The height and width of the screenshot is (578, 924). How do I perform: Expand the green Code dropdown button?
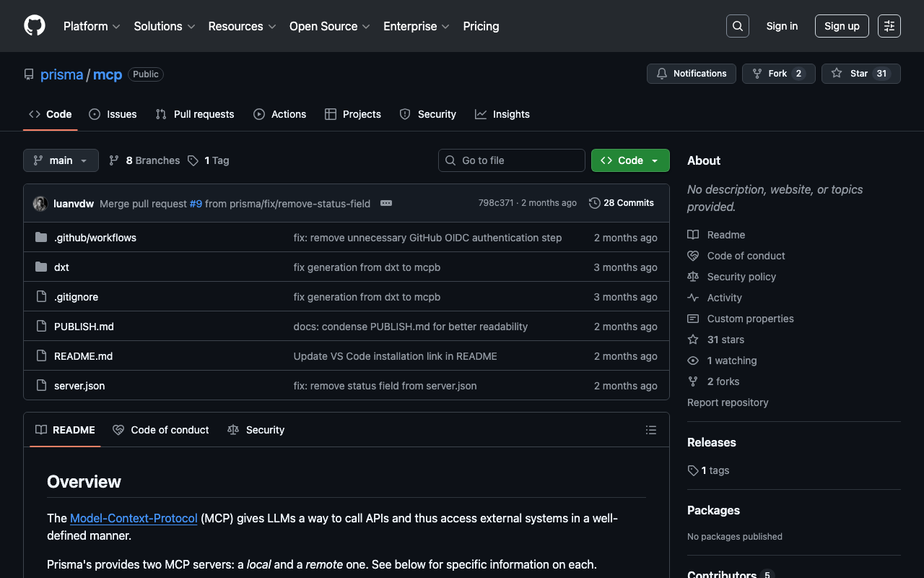pyautogui.click(x=629, y=160)
